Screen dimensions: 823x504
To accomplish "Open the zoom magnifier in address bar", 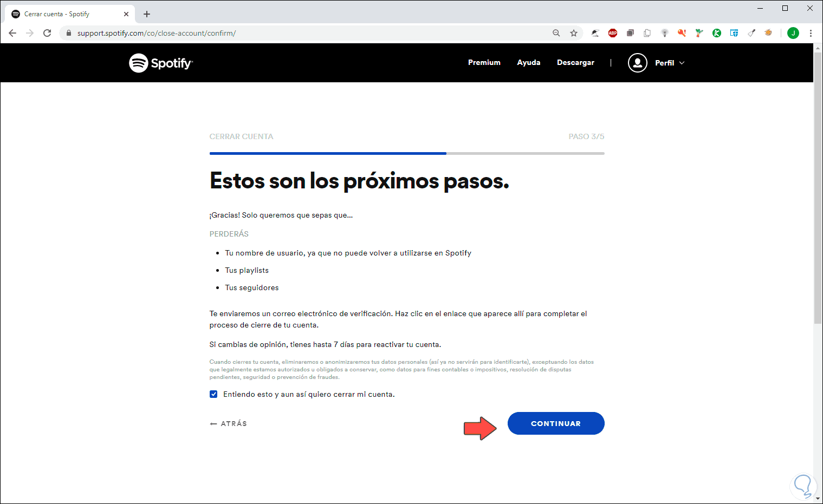I will [556, 33].
